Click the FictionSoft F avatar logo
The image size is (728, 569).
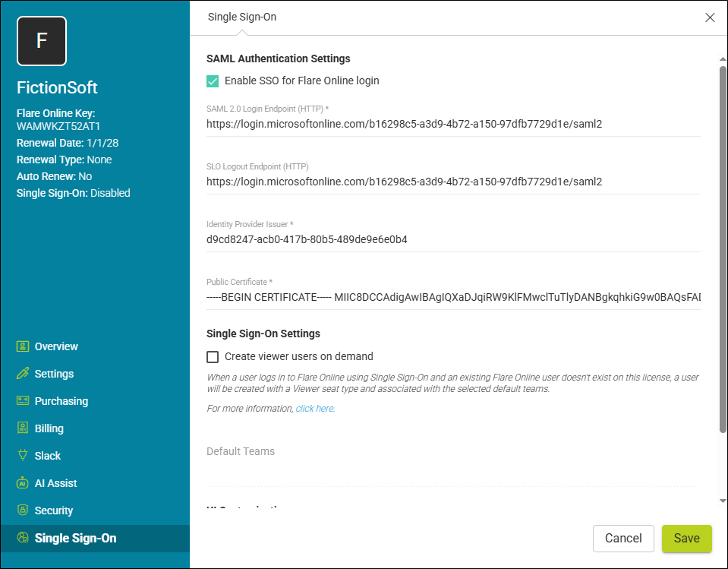tap(42, 41)
